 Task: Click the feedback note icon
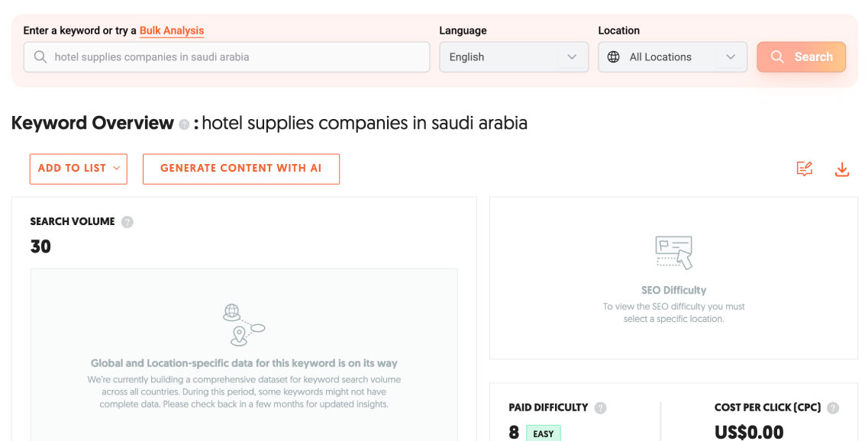point(804,169)
